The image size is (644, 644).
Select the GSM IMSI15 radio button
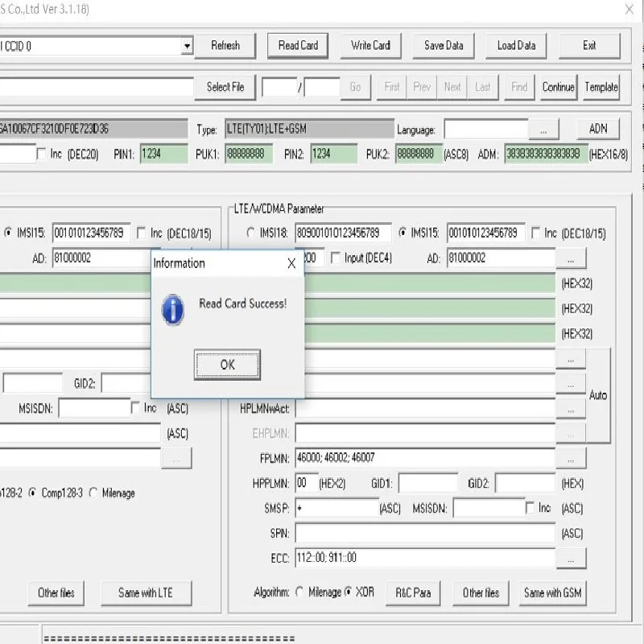tap(8, 233)
